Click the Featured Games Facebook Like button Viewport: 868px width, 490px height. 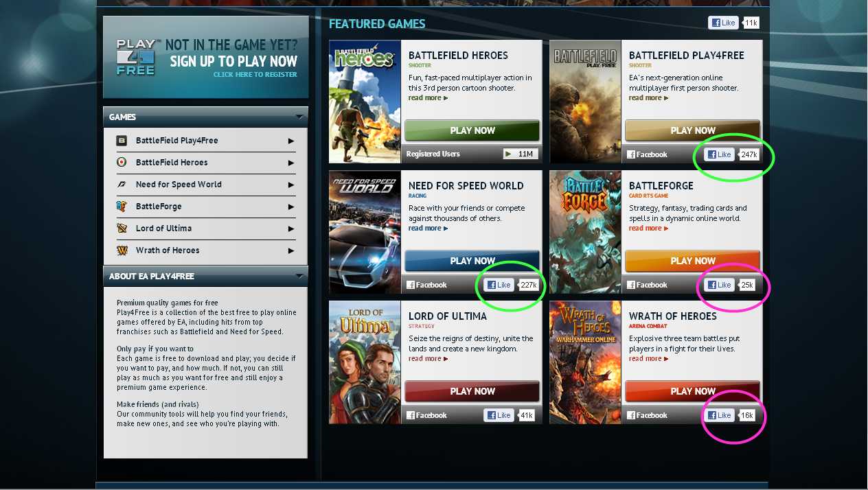(x=724, y=23)
